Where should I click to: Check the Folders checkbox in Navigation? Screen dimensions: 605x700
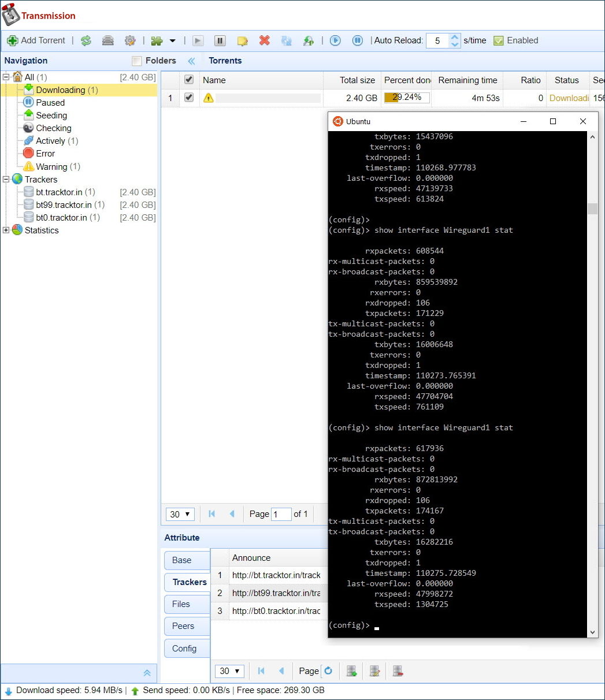click(136, 61)
